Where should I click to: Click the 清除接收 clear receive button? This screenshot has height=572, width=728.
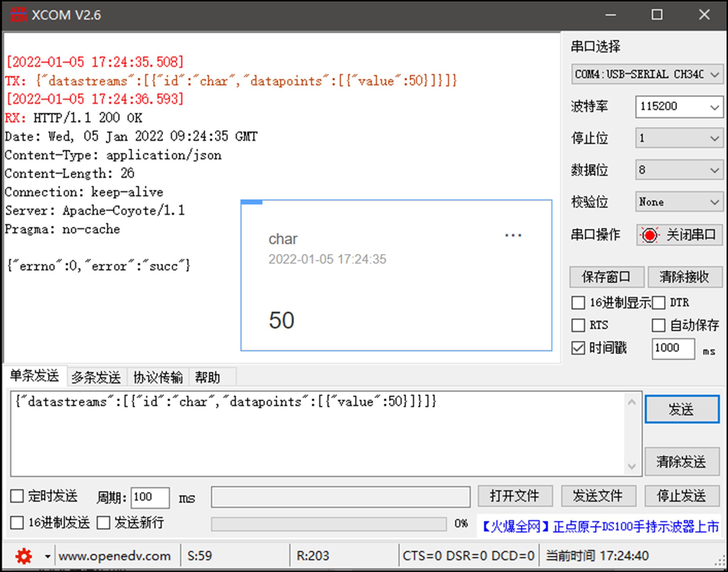tap(685, 277)
